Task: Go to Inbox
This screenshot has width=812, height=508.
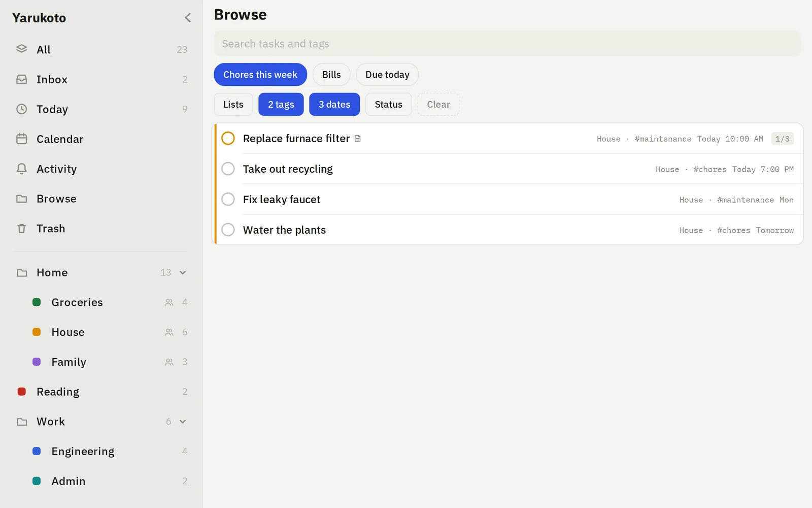Action: click(x=101, y=79)
